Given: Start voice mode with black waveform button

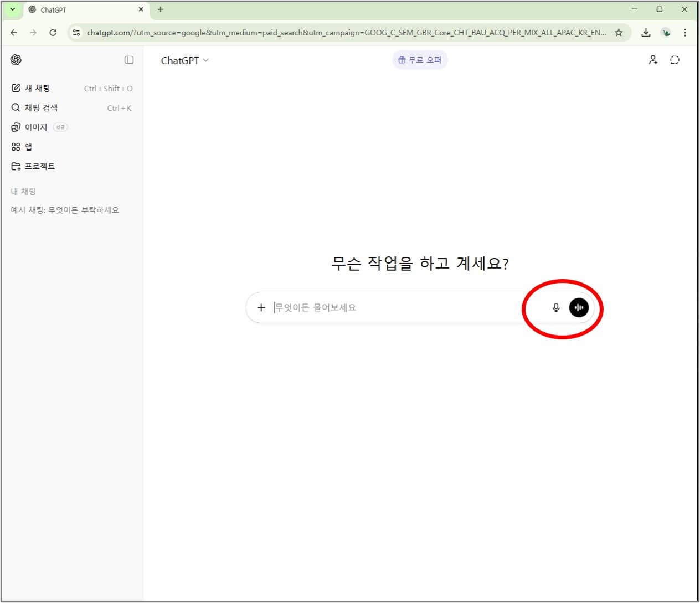Looking at the screenshot, I should pyautogui.click(x=579, y=307).
